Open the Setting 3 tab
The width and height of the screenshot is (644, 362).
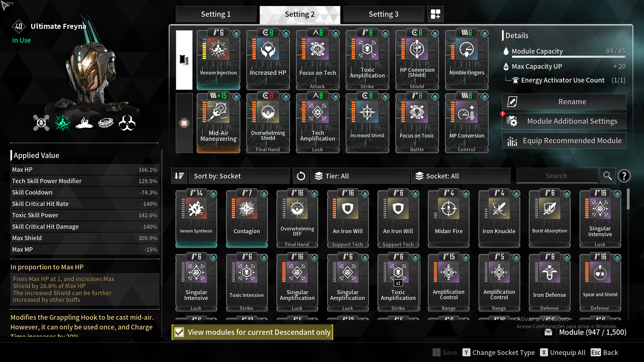tap(384, 14)
